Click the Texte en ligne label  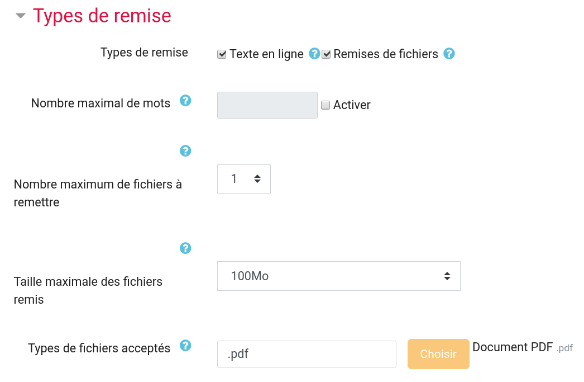(266, 54)
